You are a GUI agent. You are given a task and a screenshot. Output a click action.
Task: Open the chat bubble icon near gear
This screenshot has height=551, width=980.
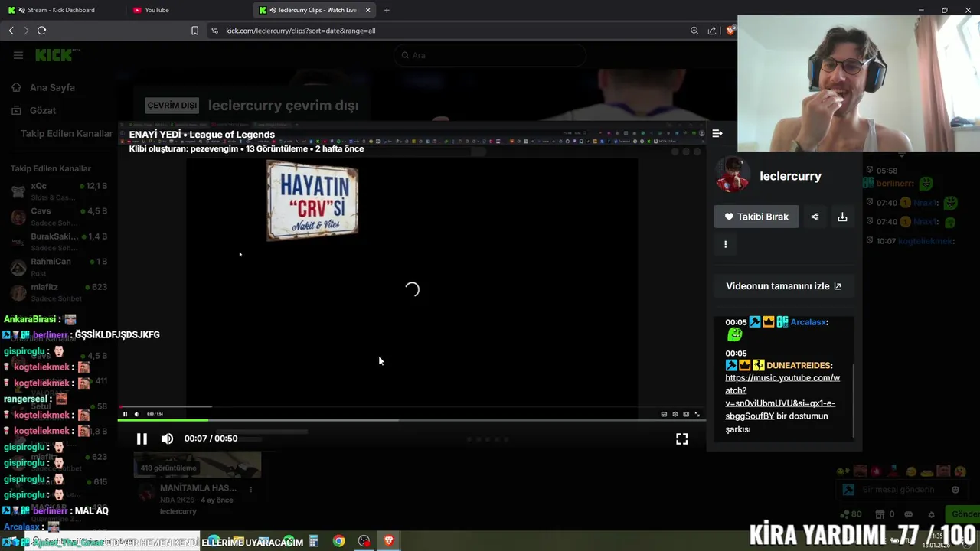(x=909, y=514)
